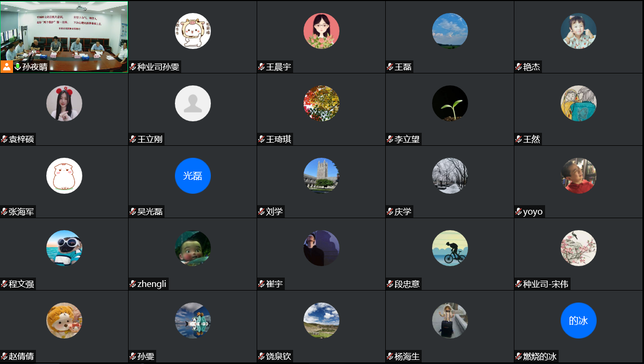Viewport: 644px width, 364px height.
Task: Click muted mic icon next to 王晨宇
Action: [261, 67]
